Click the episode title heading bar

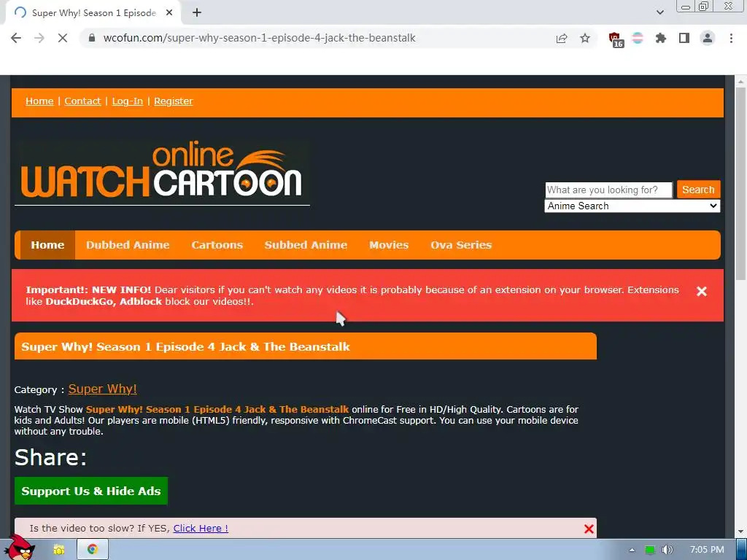click(x=306, y=346)
